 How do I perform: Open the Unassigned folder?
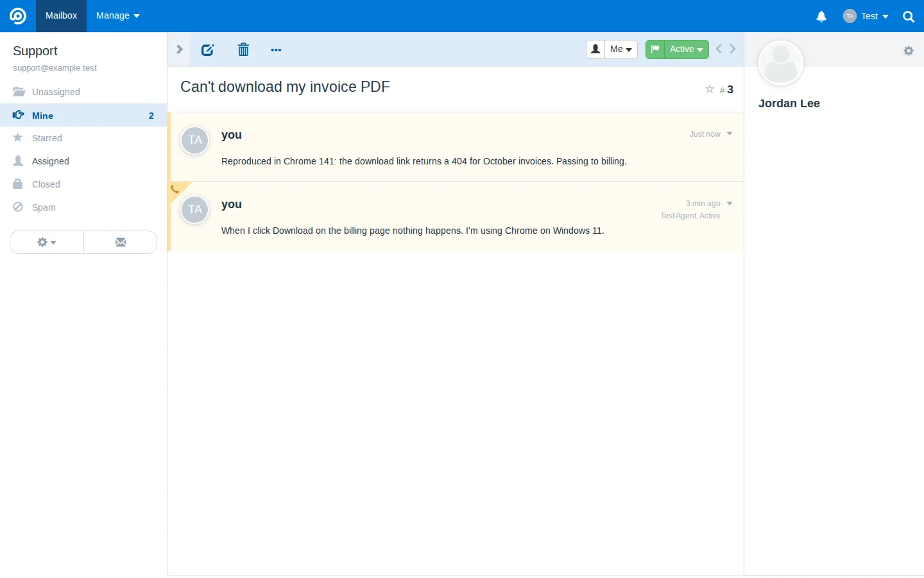point(83,92)
